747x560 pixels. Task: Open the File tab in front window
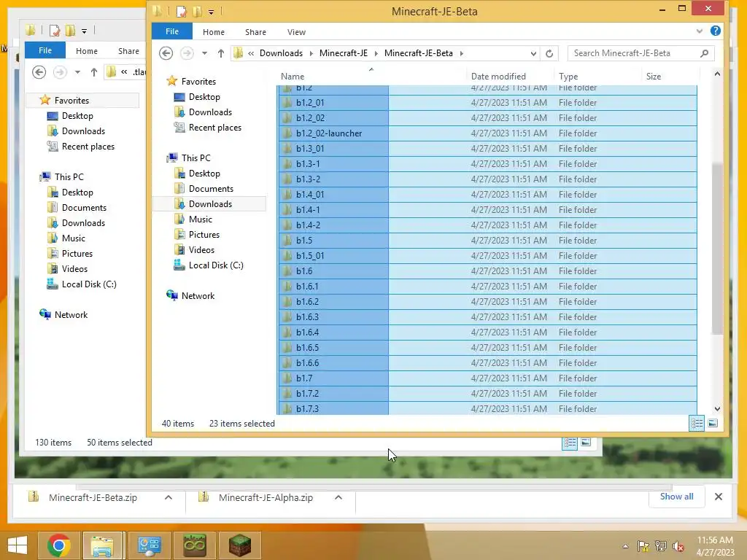coord(172,31)
